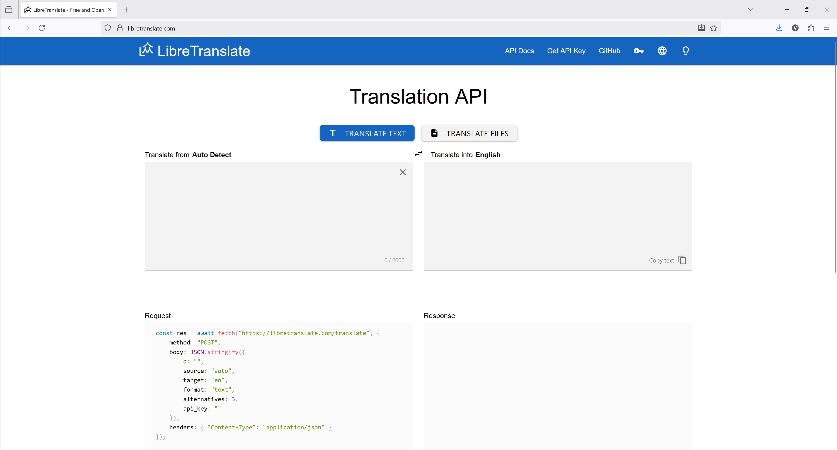Close the LibreTranslate browser tab
This screenshot has height=450, width=837.
tap(109, 10)
